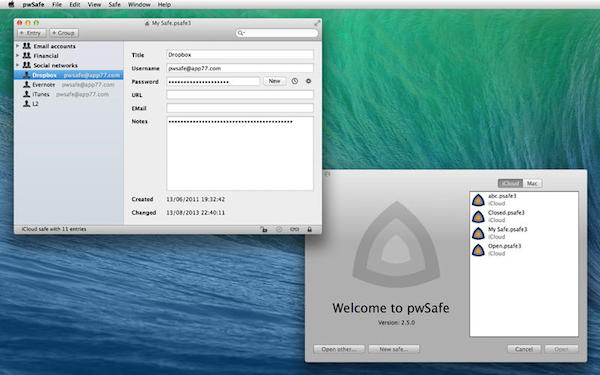
Task: Click the link icon in status bar
Action: click(294, 229)
